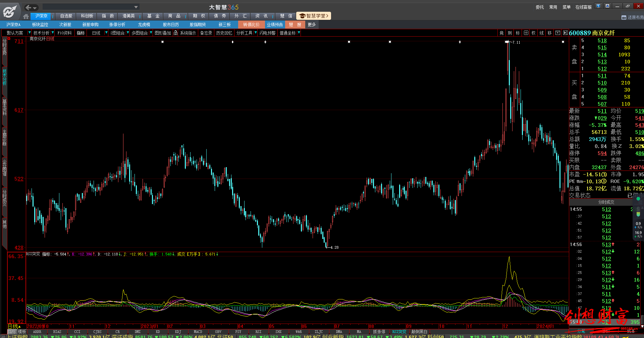Viewport: 644px width, 338px height.
Task: Select the 分时成交 side tab
Action: click(x=4, y=198)
